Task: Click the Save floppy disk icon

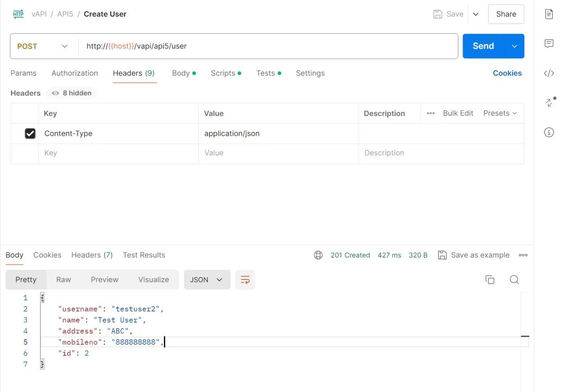Action: [438, 14]
